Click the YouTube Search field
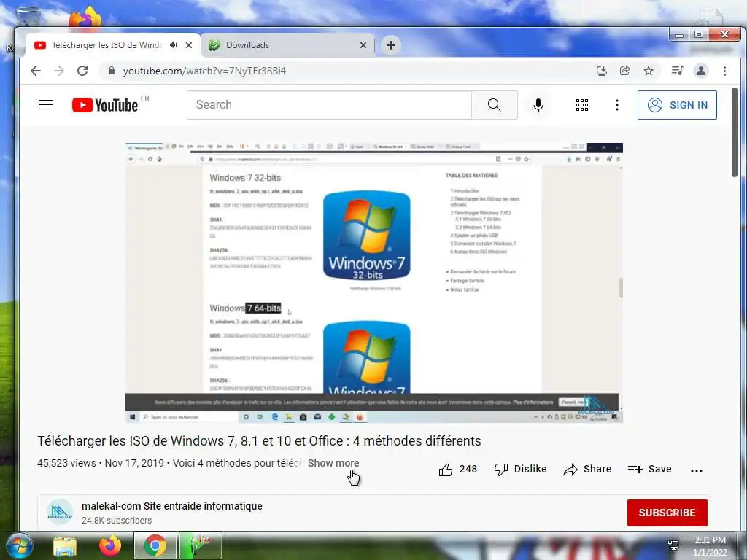Screen dimensions: 747x560 tap(329, 105)
